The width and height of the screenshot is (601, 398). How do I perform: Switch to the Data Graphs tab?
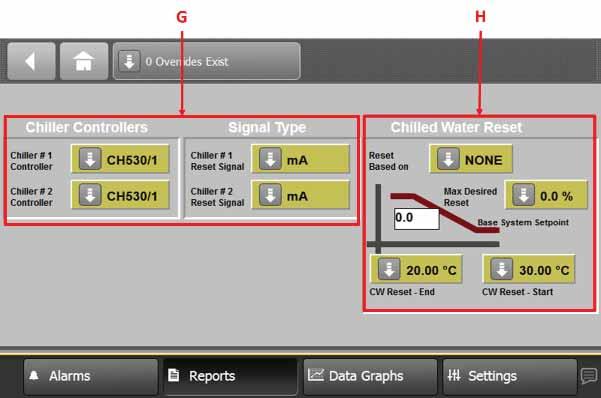(370, 376)
